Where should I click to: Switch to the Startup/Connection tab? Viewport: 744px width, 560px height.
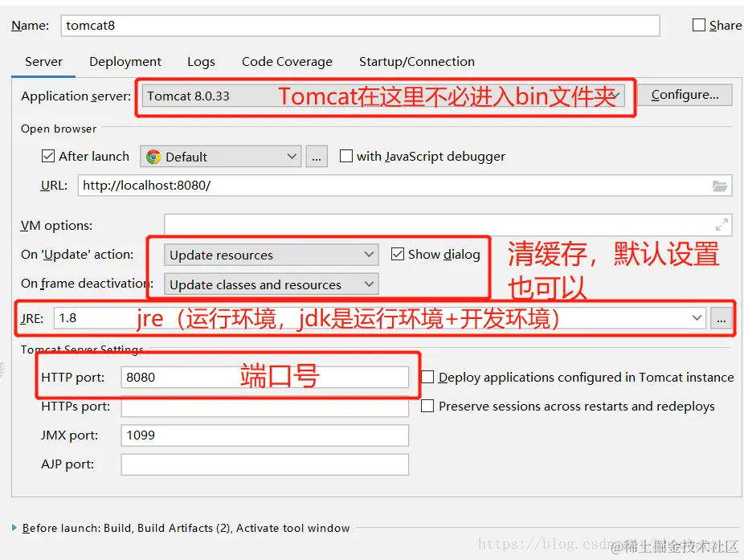pyautogui.click(x=417, y=62)
